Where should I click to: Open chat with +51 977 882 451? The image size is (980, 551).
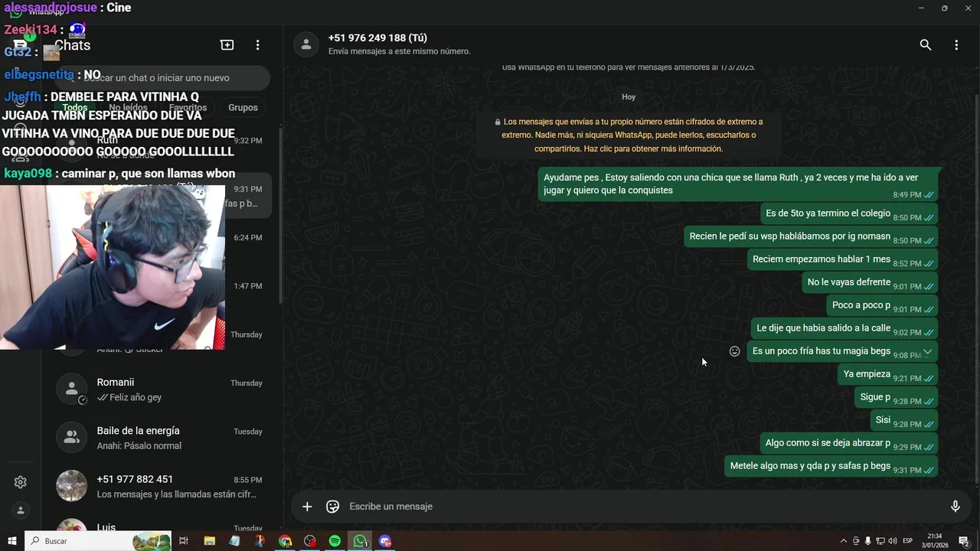(161, 486)
